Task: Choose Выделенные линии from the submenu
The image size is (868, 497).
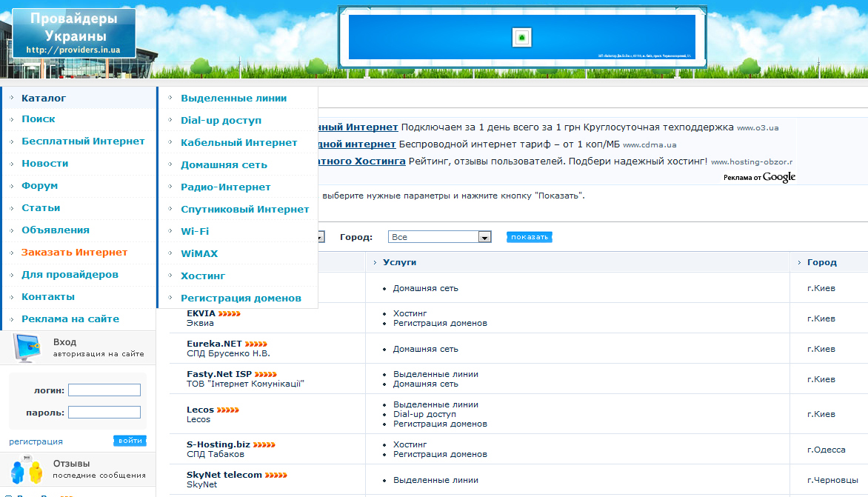Action: tap(233, 98)
